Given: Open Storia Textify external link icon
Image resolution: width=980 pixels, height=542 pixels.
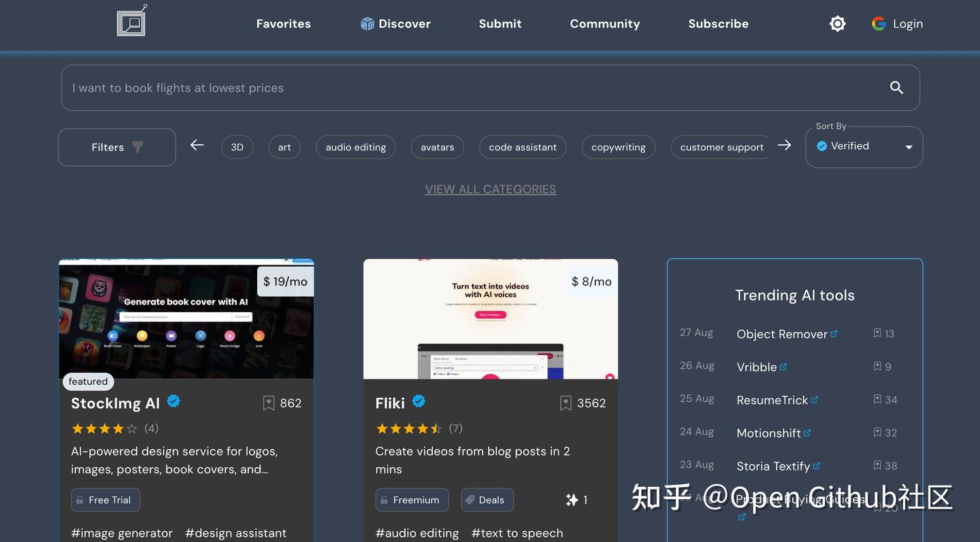Looking at the screenshot, I should click(816, 466).
